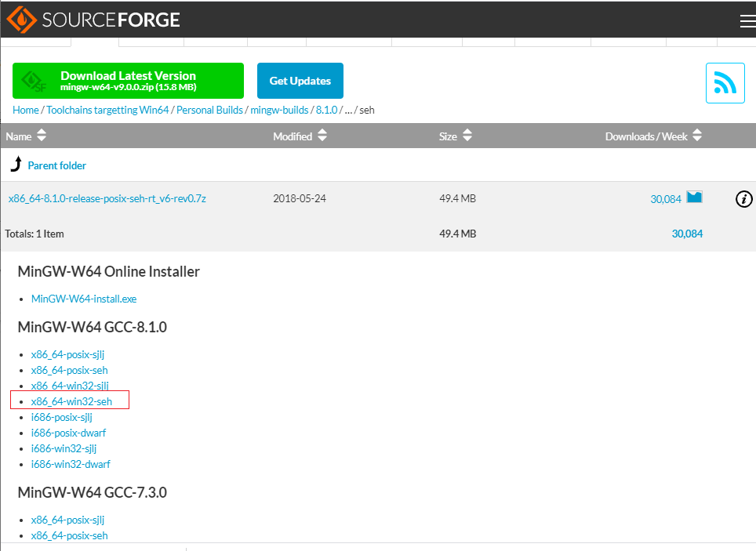This screenshot has height=551, width=756.
Task: Go to Home breadcrumb
Action: click(25, 111)
